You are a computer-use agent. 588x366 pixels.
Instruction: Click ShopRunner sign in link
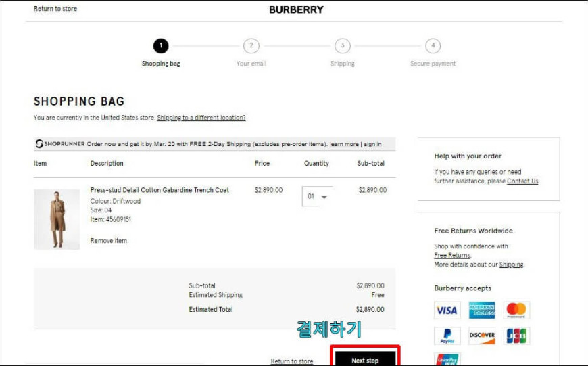click(372, 144)
